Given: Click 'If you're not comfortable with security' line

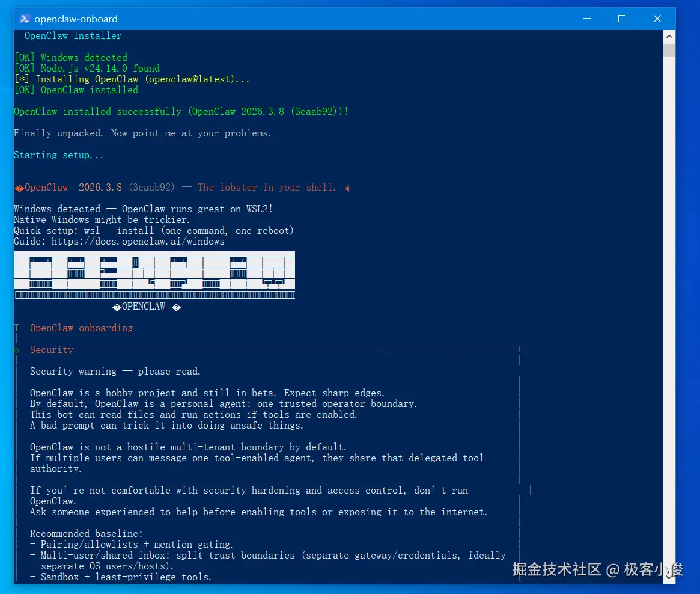Looking at the screenshot, I should [249, 491].
